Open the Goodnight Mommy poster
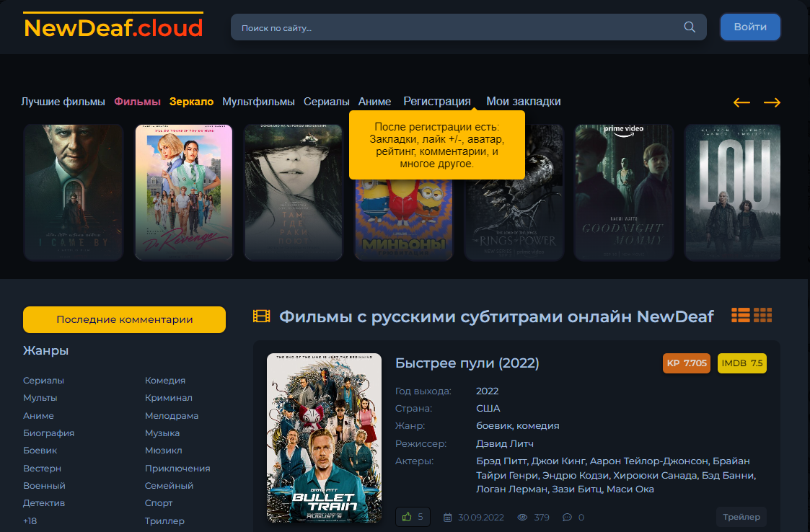 point(623,192)
